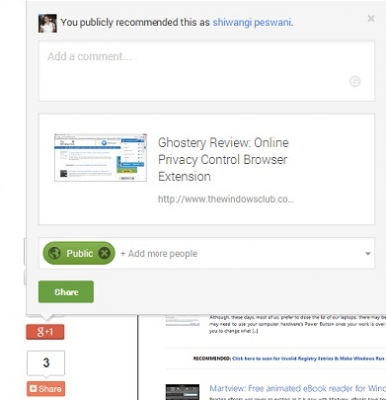Open the Martview eBook reader article link
386x400 pixels.
pyautogui.click(x=297, y=388)
